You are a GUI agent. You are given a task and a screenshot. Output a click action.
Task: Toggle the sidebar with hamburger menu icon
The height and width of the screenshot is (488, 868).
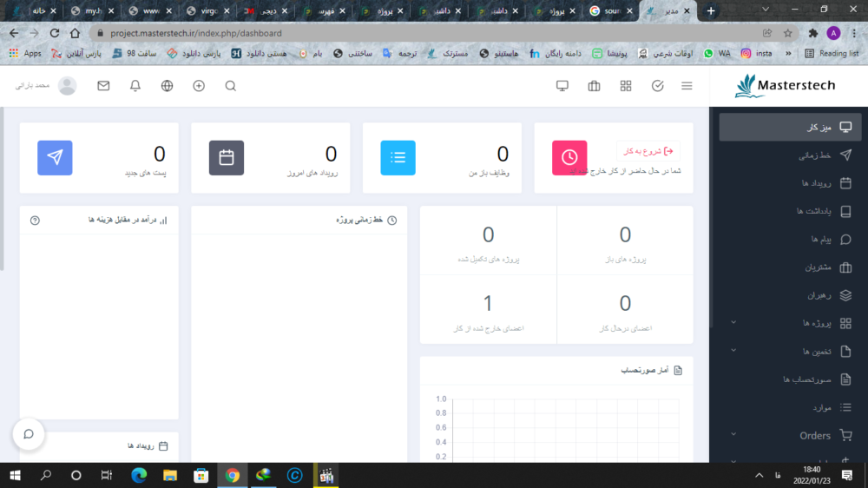pyautogui.click(x=687, y=86)
